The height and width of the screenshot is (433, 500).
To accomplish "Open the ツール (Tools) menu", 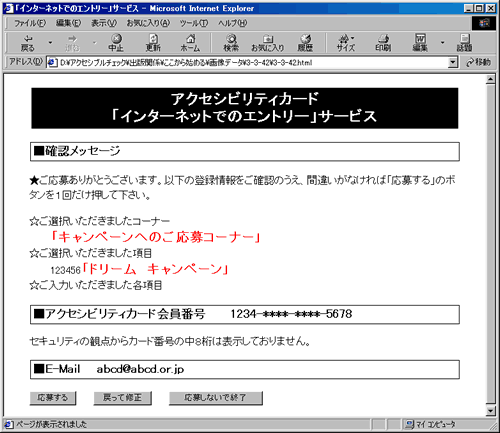I will coord(194,23).
